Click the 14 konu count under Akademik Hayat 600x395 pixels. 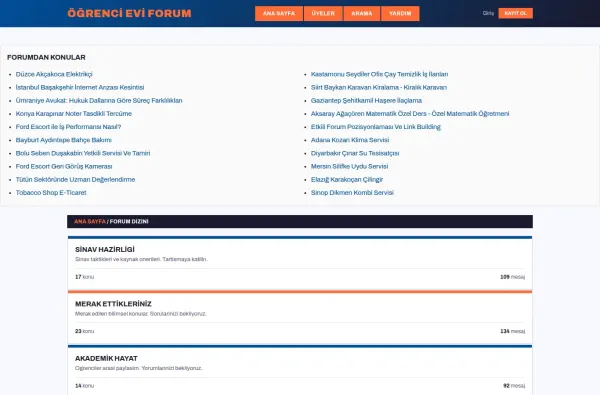point(84,386)
